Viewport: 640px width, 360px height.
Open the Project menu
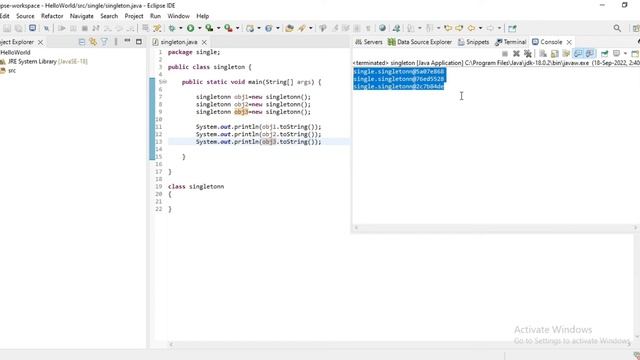point(134,16)
